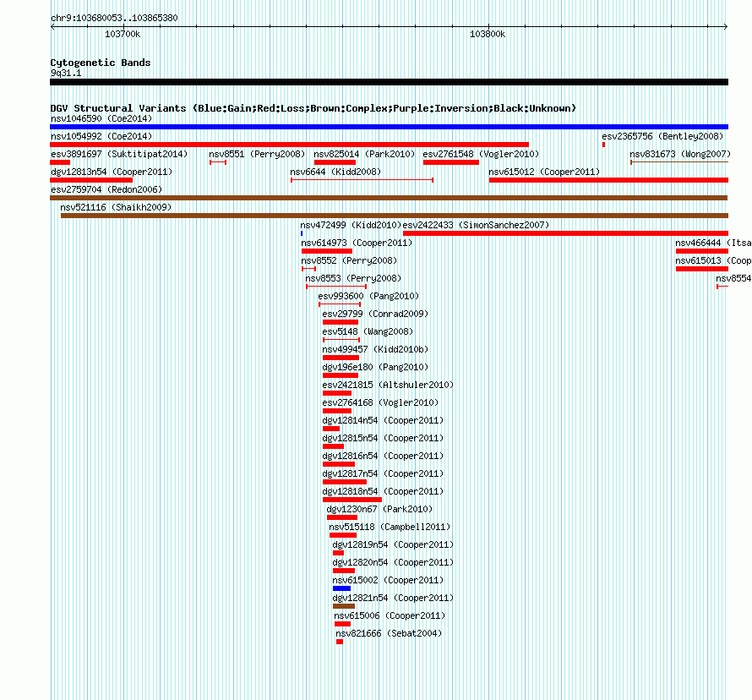This screenshot has height=700, width=752.
Task: Click the Cytogenetic Bands track title
Action: click(x=101, y=63)
